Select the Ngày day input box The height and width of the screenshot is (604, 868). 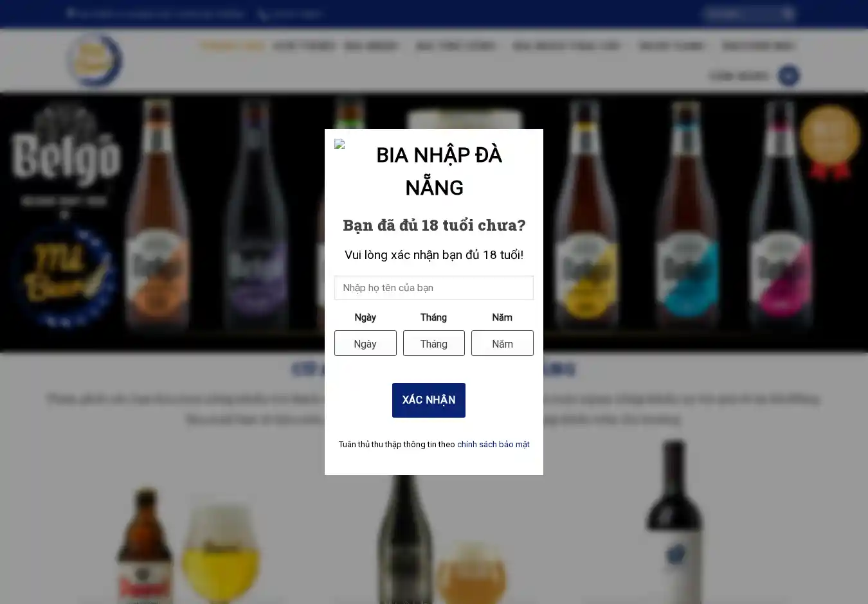point(365,343)
